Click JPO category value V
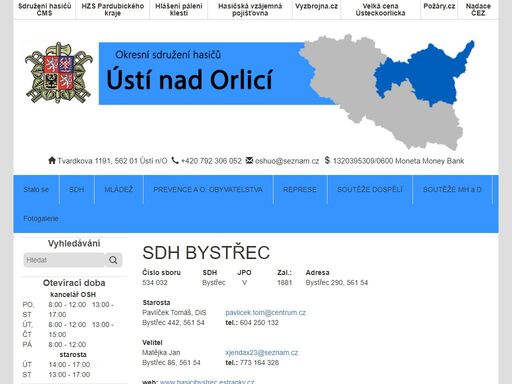The height and width of the screenshot is (384, 512). click(x=245, y=283)
